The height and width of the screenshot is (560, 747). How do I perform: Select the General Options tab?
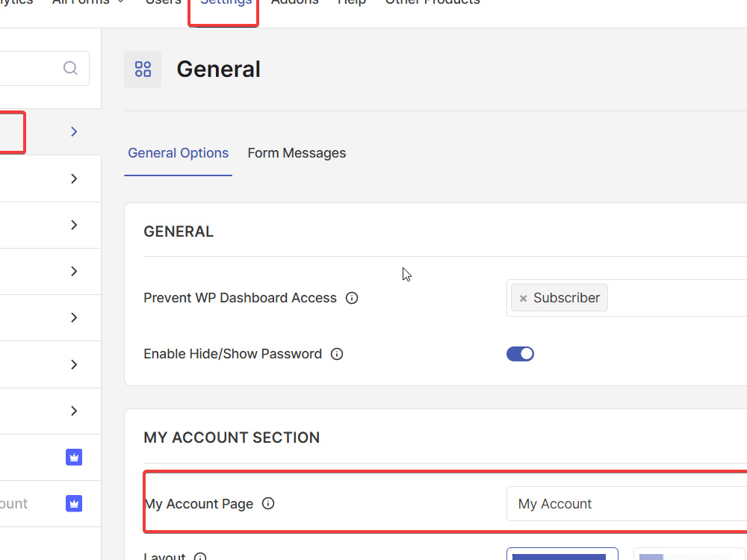coord(179,153)
